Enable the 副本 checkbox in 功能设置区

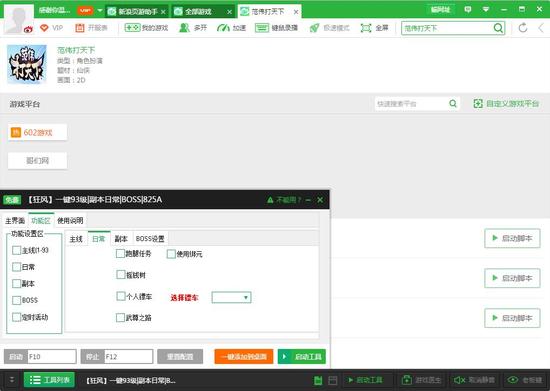(x=16, y=283)
